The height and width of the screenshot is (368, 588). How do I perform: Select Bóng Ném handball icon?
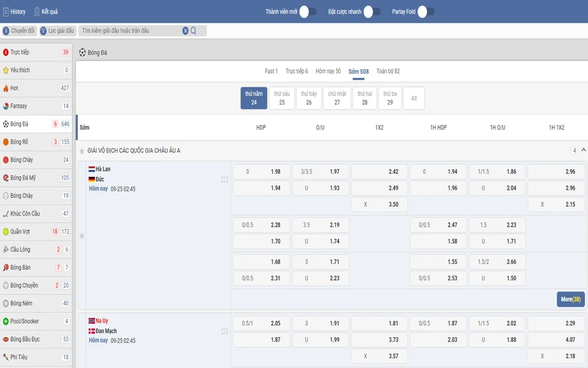(6, 303)
